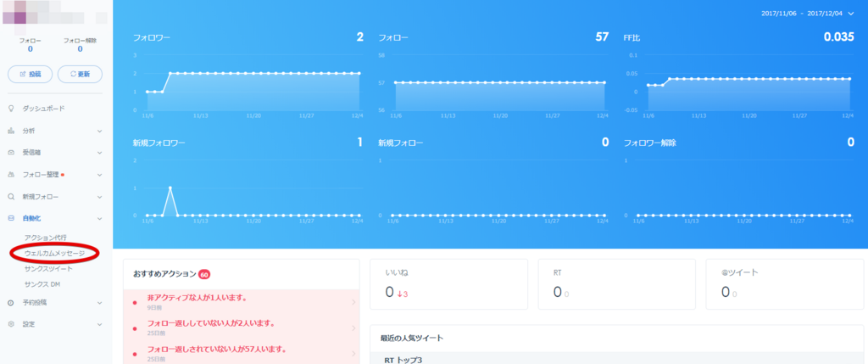Click the 新規フォロワー chart peak point

(x=170, y=188)
